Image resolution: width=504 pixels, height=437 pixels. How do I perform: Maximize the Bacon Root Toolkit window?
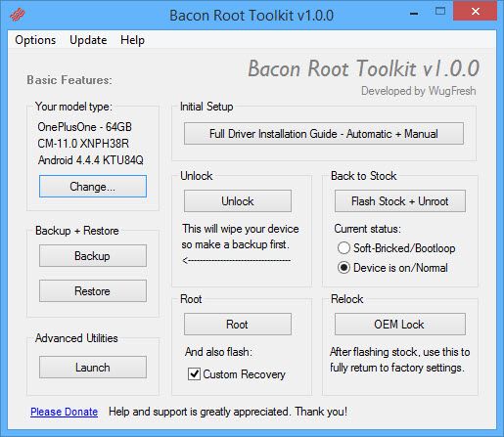coord(440,12)
